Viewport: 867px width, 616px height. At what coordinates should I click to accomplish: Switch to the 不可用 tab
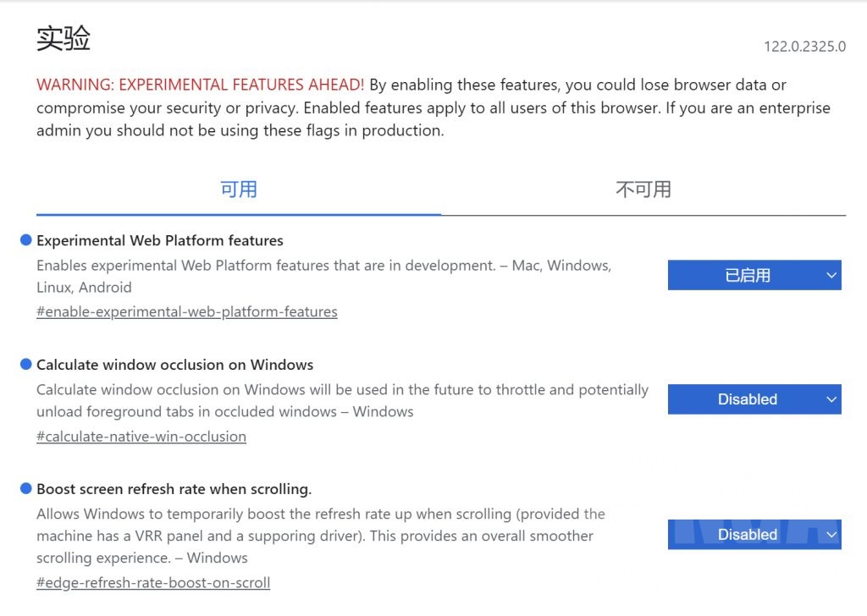(x=643, y=190)
